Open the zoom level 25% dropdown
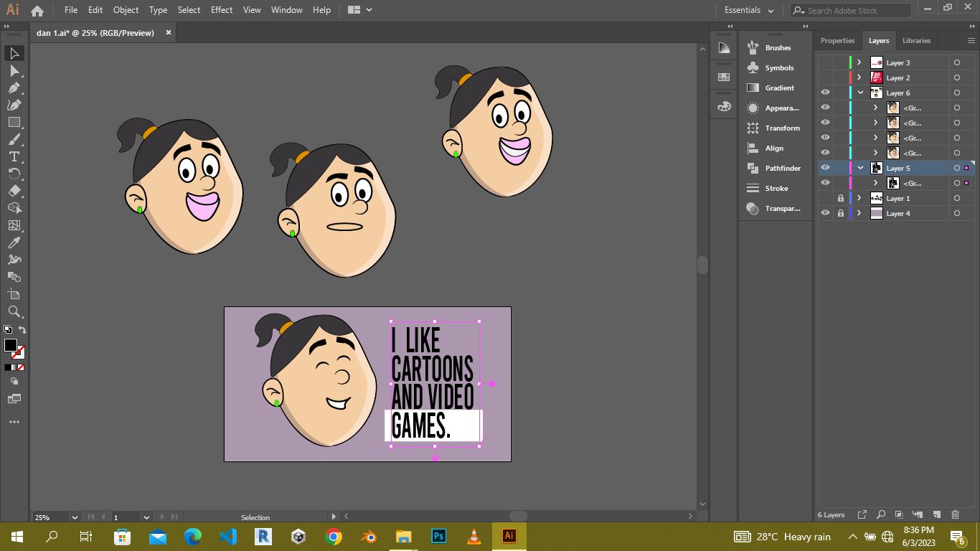980x551 pixels. pos(74,517)
